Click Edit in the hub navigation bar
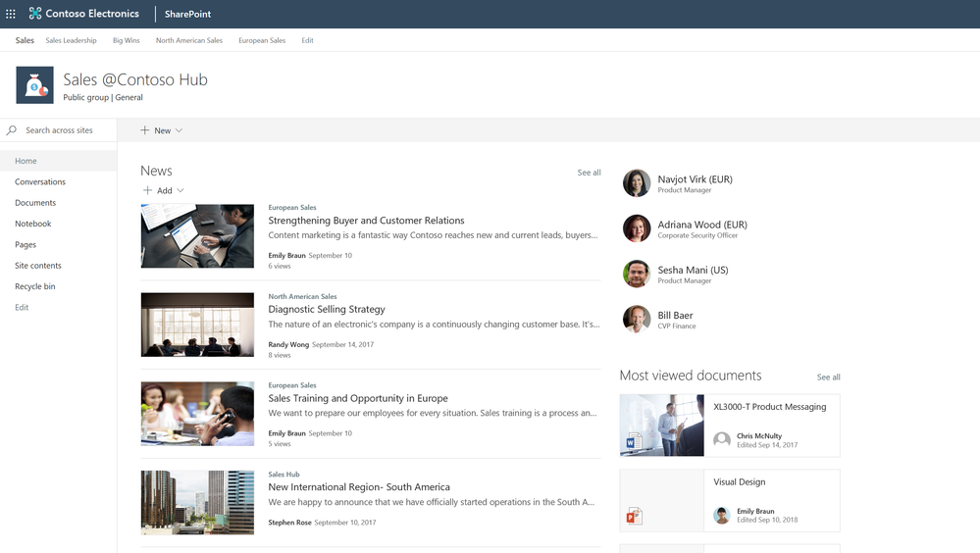This screenshot has height=553, width=980. point(307,40)
